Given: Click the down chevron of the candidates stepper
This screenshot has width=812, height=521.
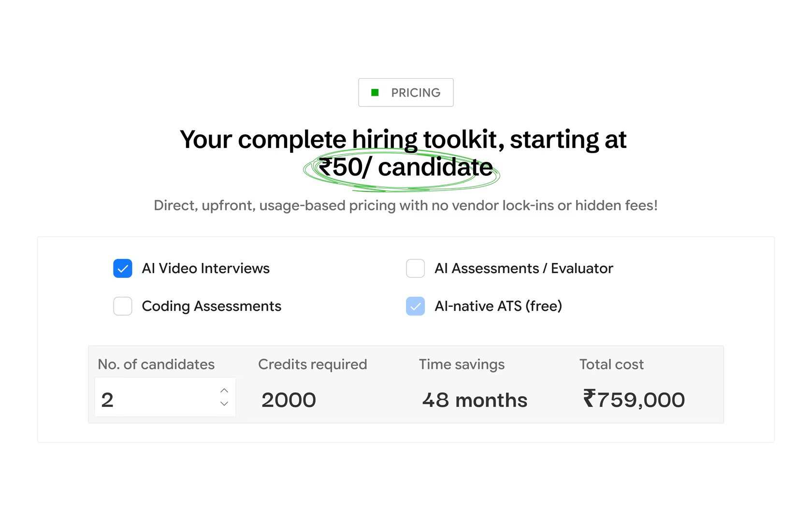Looking at the screenshot, I should [223, 404].
